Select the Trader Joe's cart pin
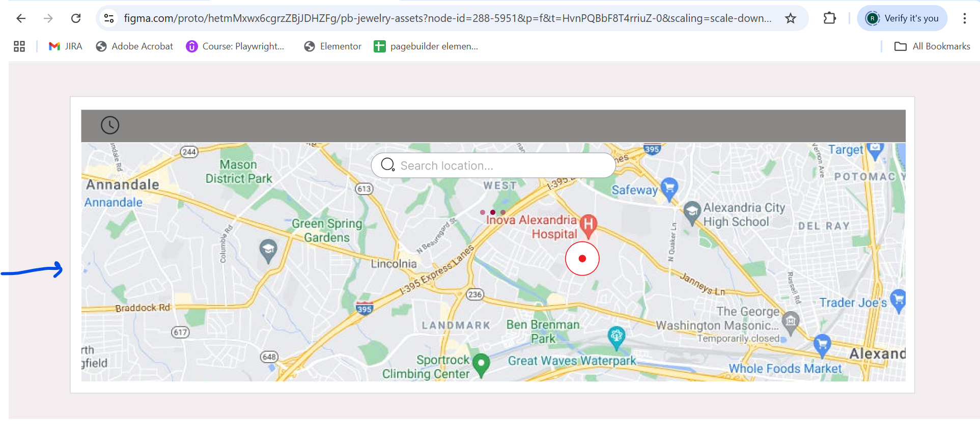 898,300
